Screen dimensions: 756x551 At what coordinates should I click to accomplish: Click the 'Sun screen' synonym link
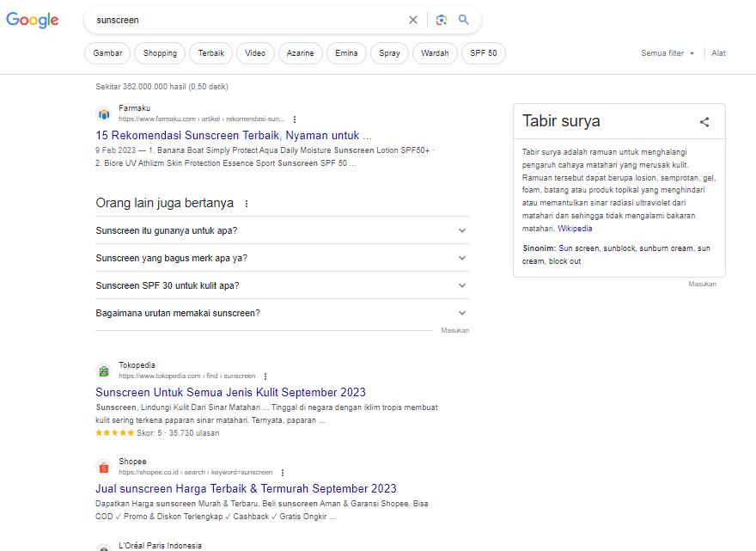tap(579, 248)
